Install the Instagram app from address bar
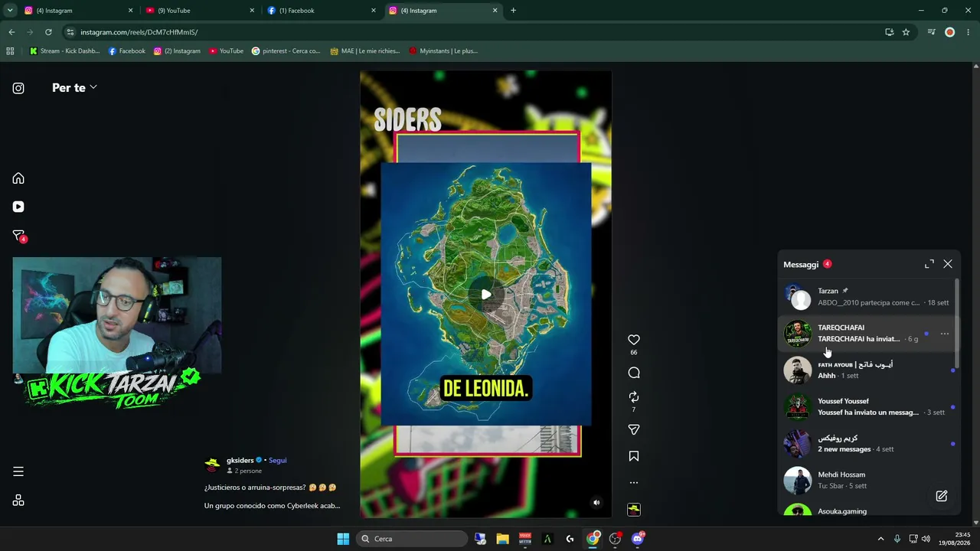The height and width of the screenshot is (551, 980). click(889, 32)
